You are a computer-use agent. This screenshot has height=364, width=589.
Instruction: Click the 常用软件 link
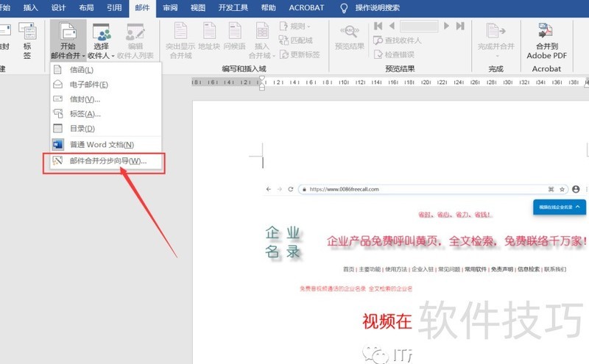476,269
